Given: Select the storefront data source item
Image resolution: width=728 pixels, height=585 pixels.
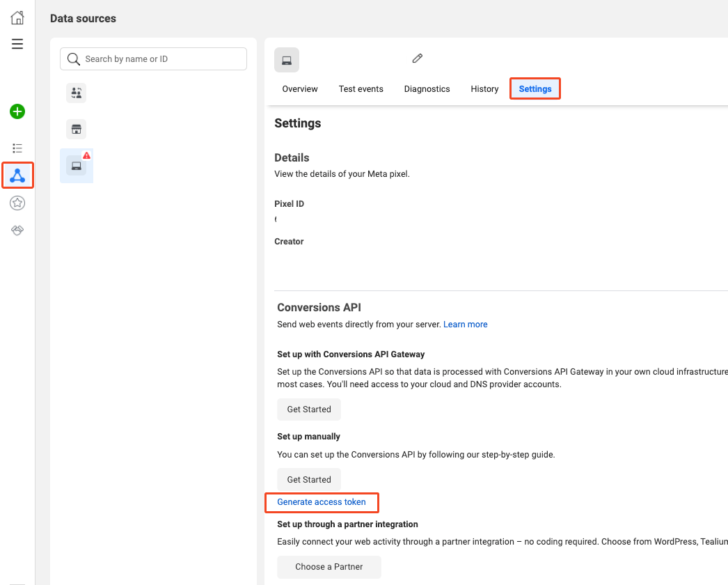Looking at the screenshot, I should 77,129.
